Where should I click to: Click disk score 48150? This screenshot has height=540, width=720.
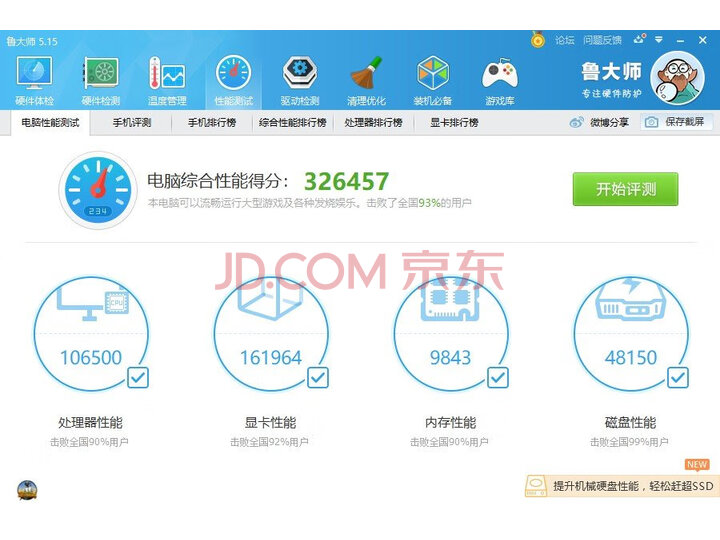tap(630, 357)
